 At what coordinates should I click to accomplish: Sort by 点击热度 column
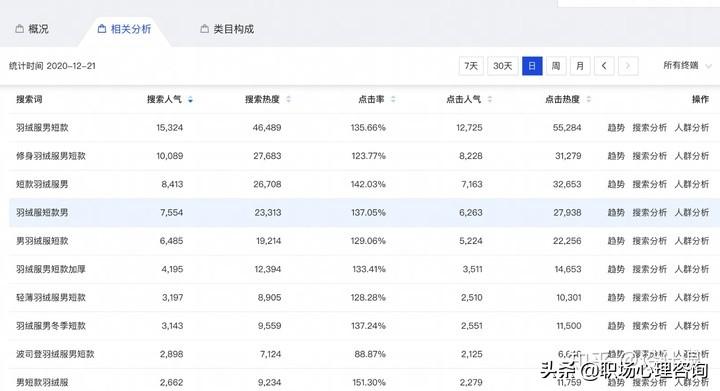click(568, 99)
